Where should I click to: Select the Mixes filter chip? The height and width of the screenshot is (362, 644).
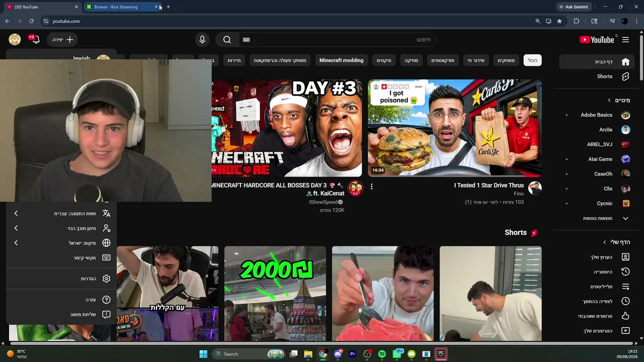[x=384, y=60]
